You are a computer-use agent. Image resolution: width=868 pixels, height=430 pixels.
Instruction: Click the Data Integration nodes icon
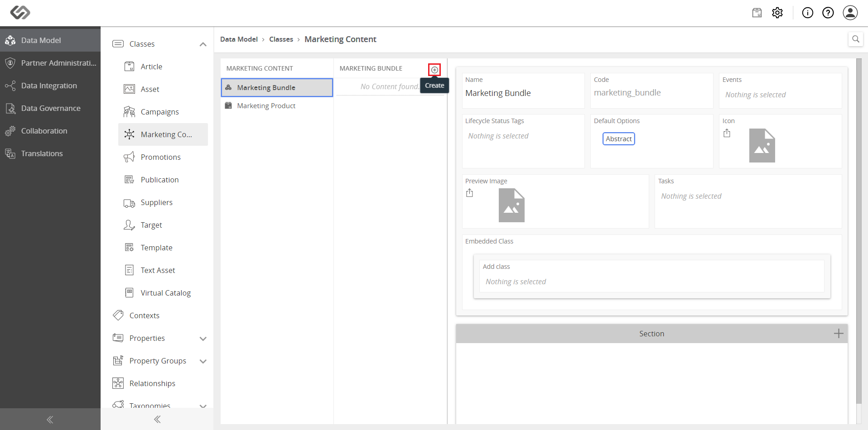coord(10,86)
